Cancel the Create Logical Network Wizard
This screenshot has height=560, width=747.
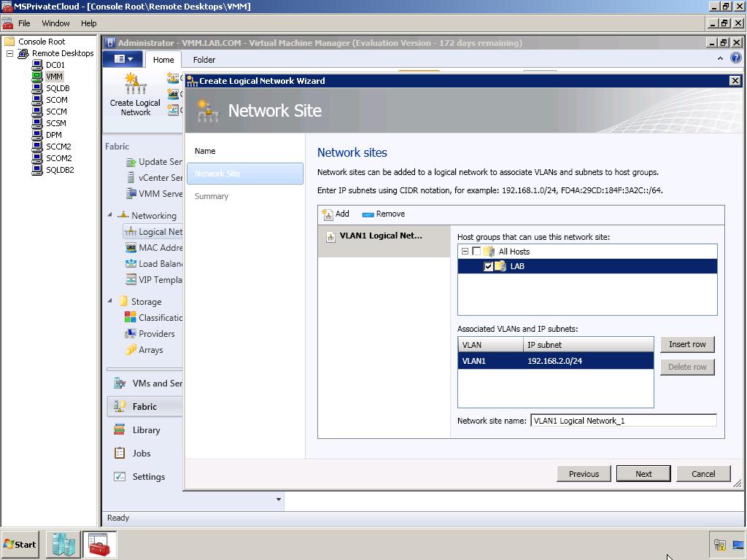[x=703, y=474]
